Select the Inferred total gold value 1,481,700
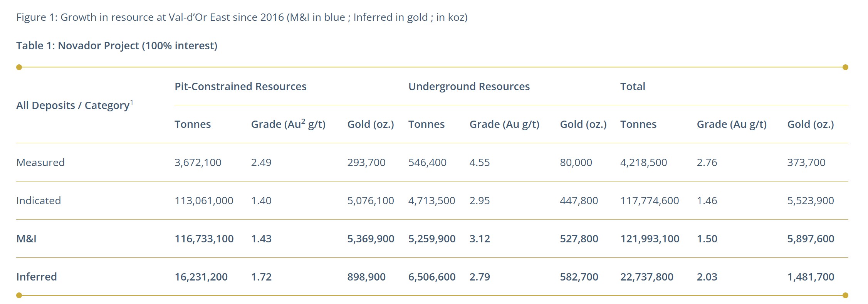Screen dimensions: 868x304 coord(811,277)
